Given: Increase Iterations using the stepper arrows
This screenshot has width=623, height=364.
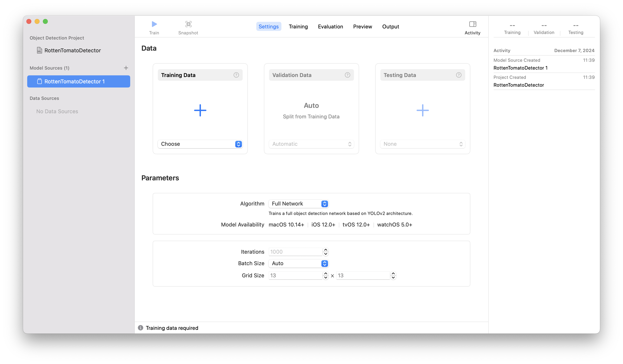Looking at the screenshot, I should click(x=326, y=250).
